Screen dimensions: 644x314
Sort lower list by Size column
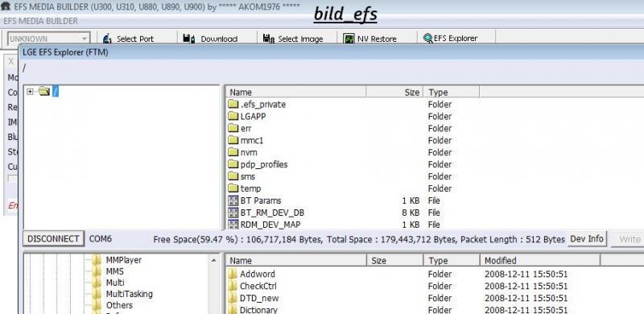coord(394,261)
